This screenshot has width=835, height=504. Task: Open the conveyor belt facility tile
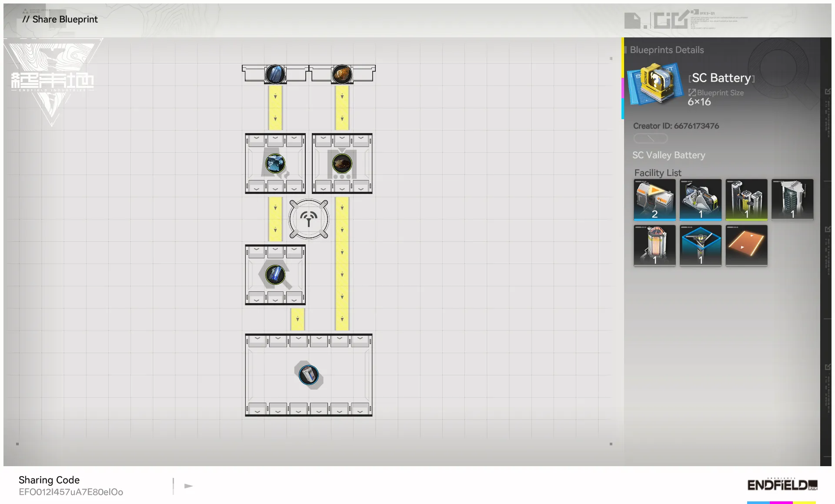click(x=746, y=245)
